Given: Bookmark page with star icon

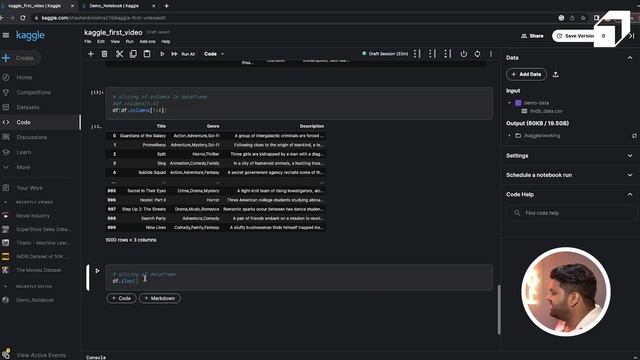Looking at the screenshot, I should [x=583, y=18].
